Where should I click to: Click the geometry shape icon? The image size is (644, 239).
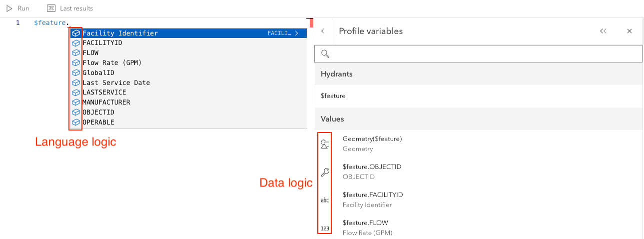(325, 144)
